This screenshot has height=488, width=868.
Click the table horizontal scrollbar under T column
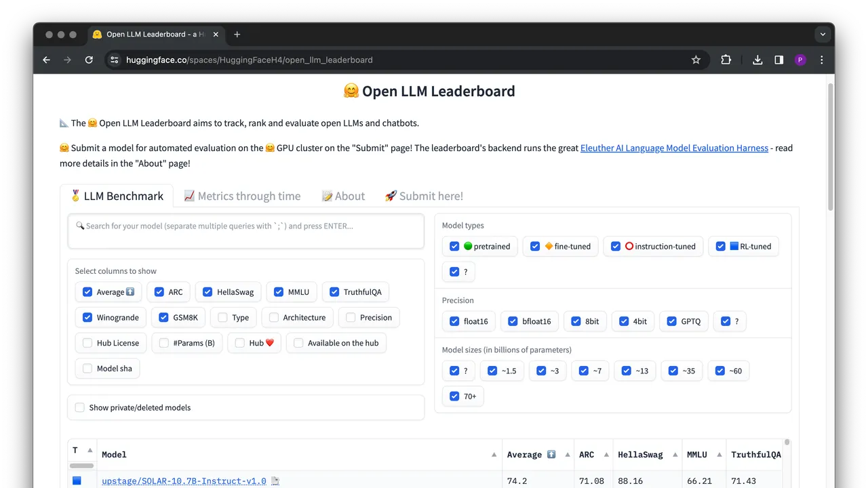point(82,466)
